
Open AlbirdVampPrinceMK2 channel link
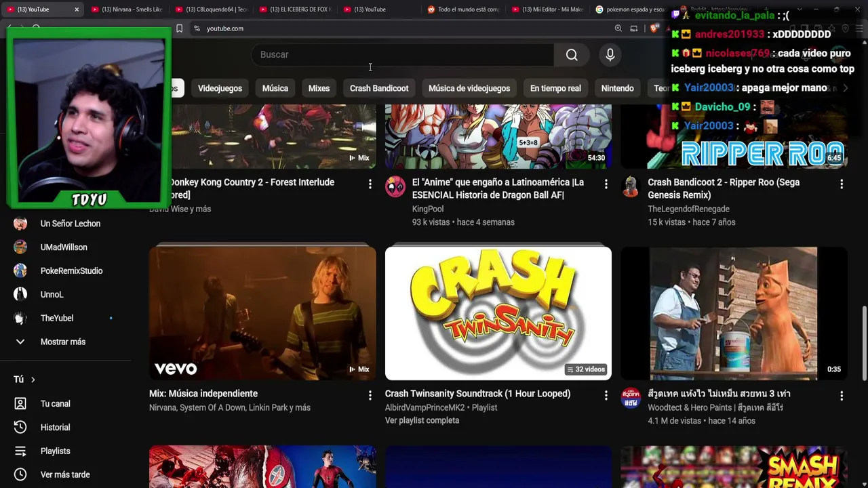click(x=425, y=408)
